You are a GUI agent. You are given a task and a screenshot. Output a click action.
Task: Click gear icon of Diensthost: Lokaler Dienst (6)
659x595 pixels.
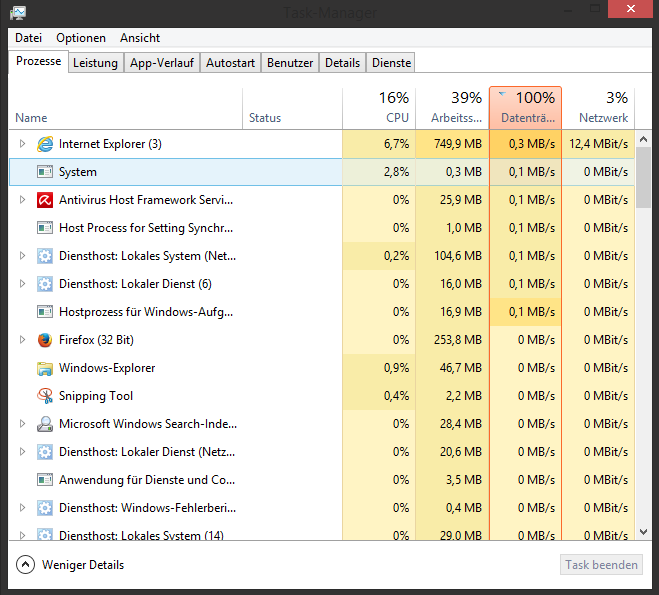pos(45,284)
